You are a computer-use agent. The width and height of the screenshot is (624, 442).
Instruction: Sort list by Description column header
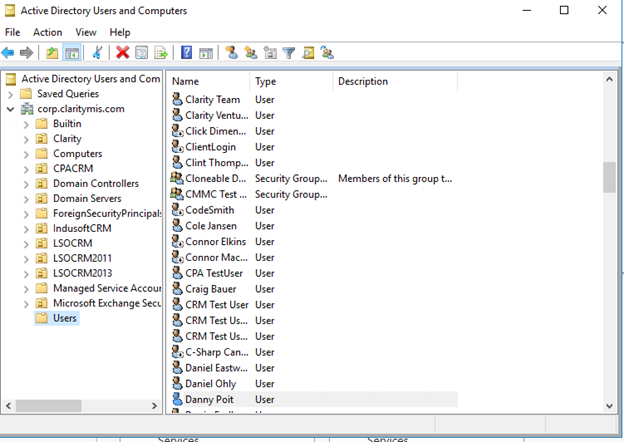(395, 81)
